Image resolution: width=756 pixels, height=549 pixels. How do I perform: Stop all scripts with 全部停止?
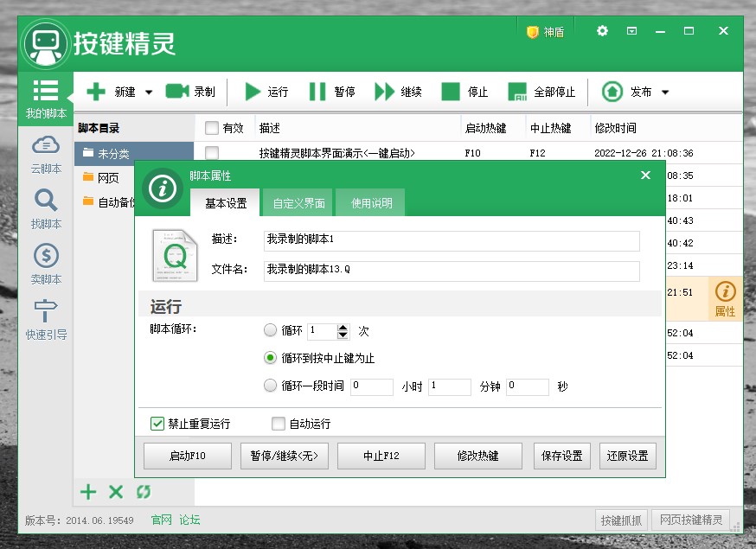tap(541, 92)
